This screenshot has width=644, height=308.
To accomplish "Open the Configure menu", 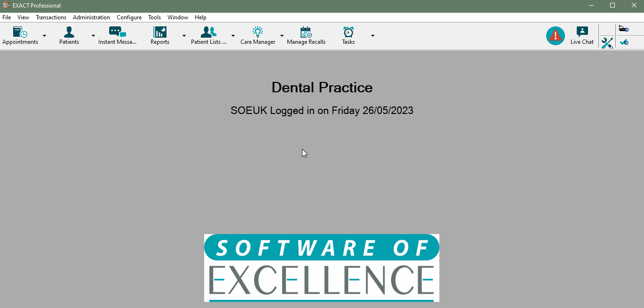I will [x=129, y=17].
